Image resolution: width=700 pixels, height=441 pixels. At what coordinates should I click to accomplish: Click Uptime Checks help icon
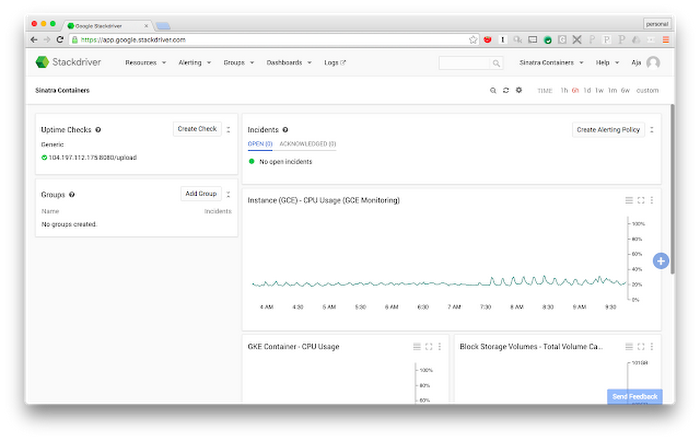[x=98, y=130]
